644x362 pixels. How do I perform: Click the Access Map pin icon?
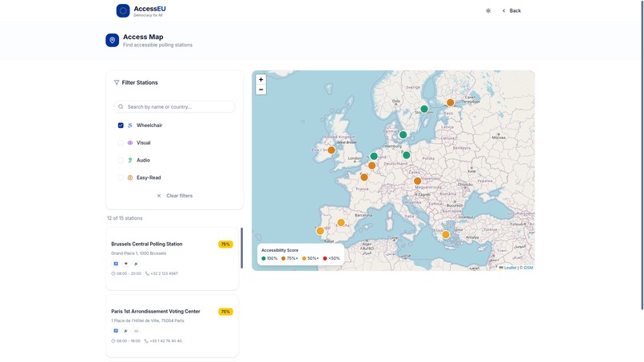tap(112, 40)
